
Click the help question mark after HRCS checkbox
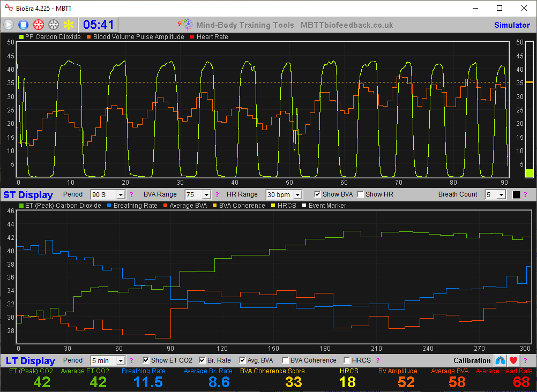pyautogui.click(x=377, y=361)
